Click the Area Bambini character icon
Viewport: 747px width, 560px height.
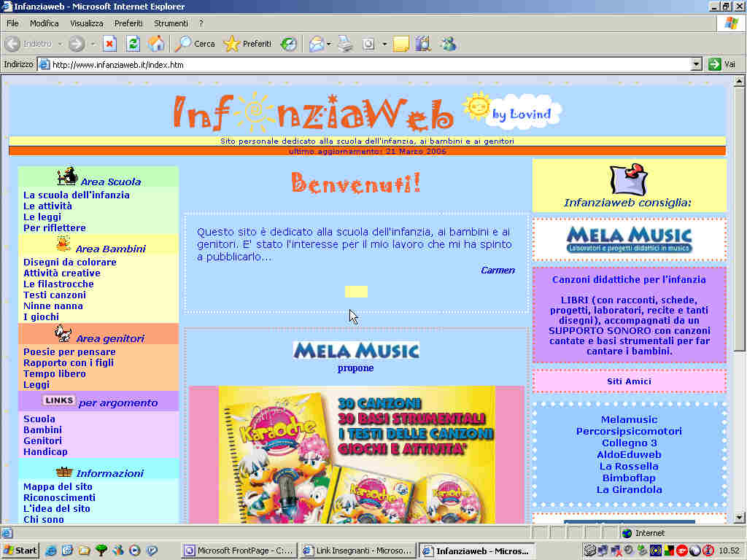pos(63,244)
